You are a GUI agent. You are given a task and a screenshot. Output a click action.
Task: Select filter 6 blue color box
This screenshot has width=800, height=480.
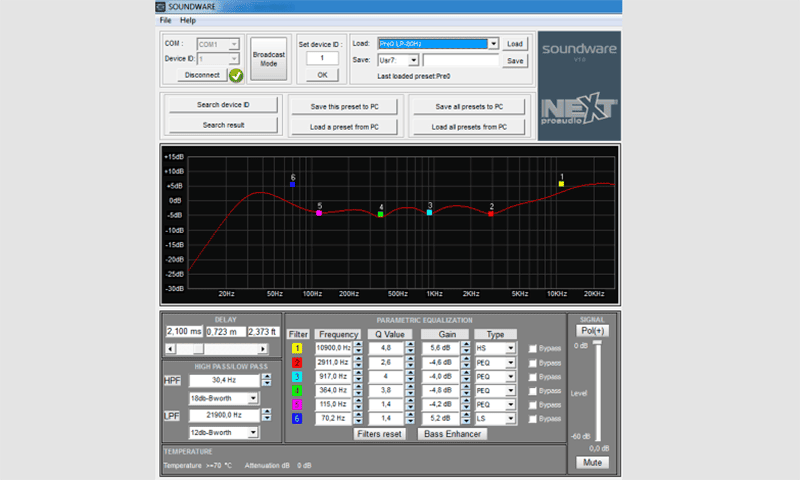296,418
